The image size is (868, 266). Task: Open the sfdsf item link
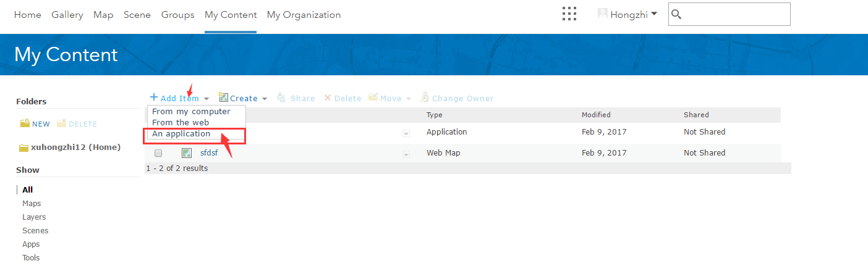coord(209,153)
